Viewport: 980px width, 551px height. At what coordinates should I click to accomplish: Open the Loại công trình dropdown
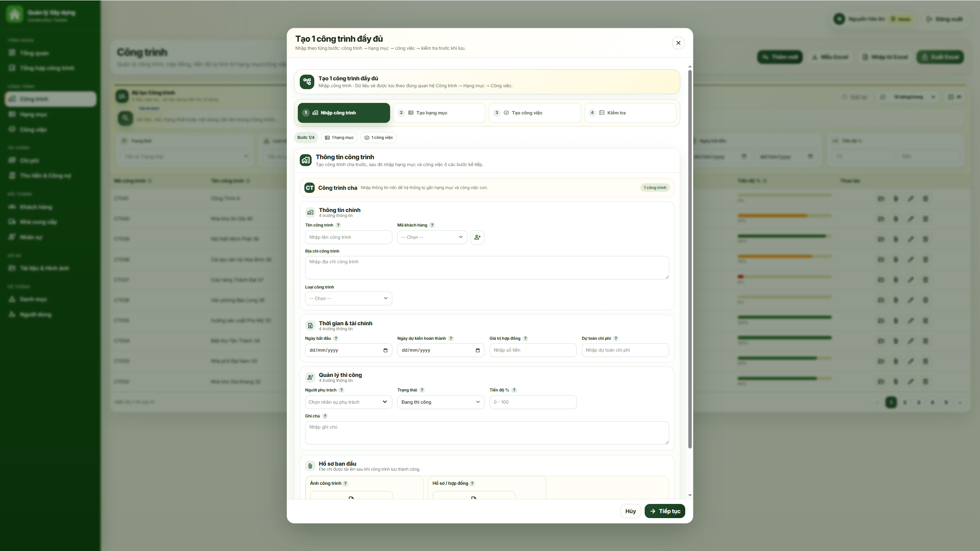click(x=348, y=298)
